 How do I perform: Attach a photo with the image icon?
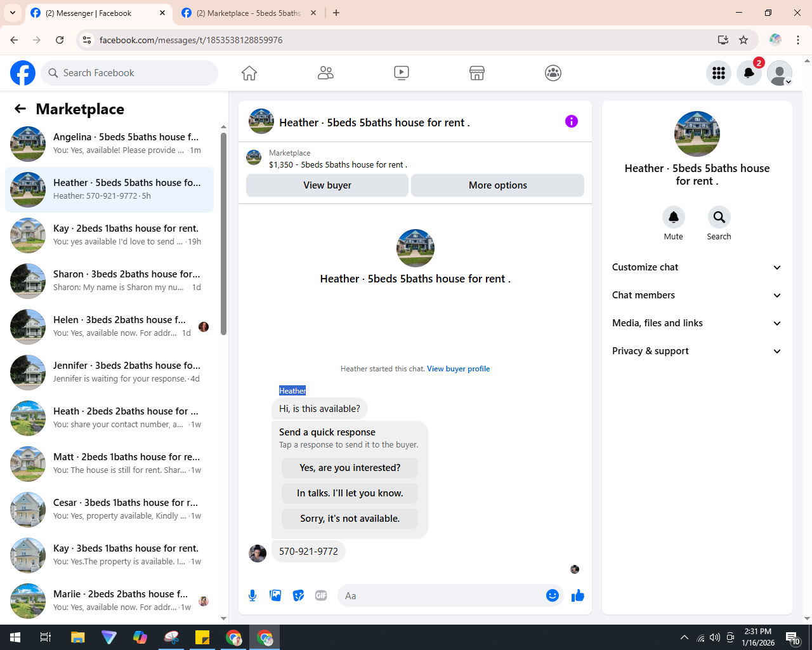point(275,595)
